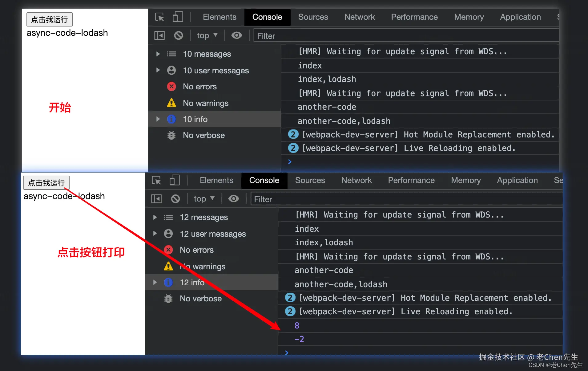Click 'another-code' log in bottom console
This screenshot has height=371, width=588.
point(324,270)
